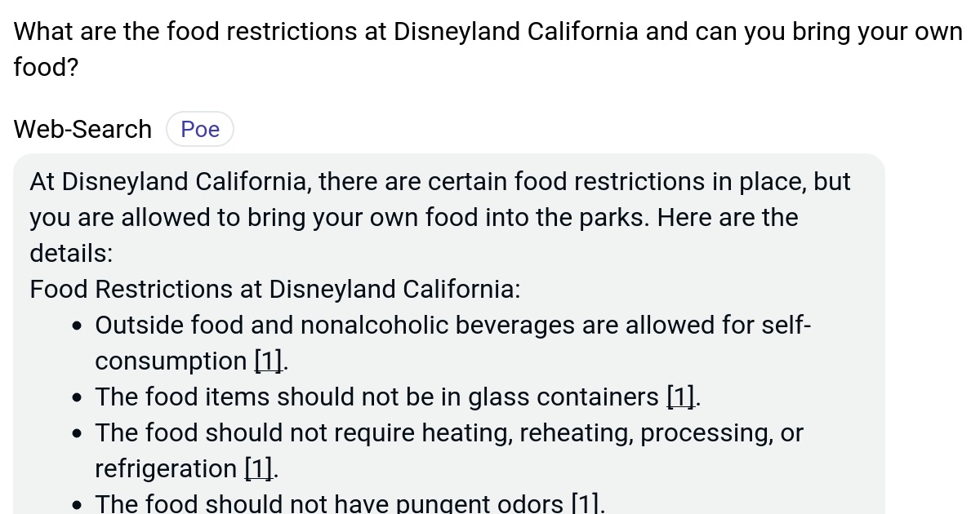Follow citation [1] after glass containers

tap(680, 397)
